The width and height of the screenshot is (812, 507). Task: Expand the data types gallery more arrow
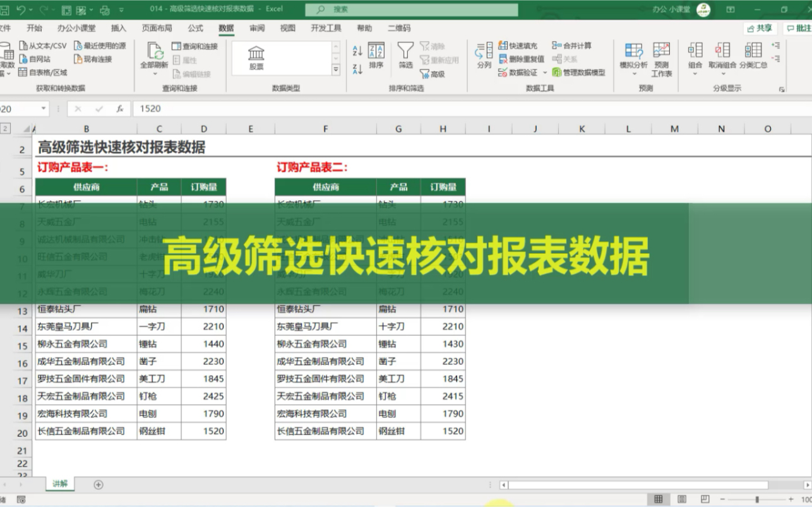336,69
